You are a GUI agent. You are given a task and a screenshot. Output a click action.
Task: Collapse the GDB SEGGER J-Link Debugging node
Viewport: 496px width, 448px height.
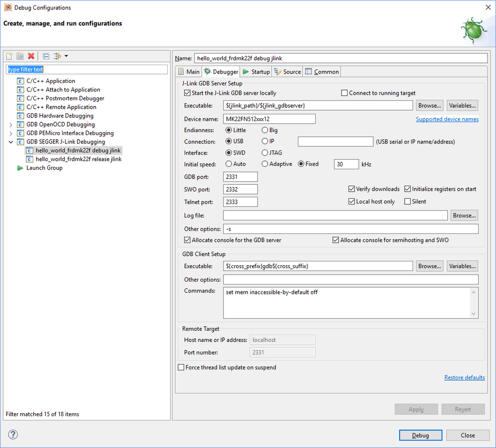[11, 142]
